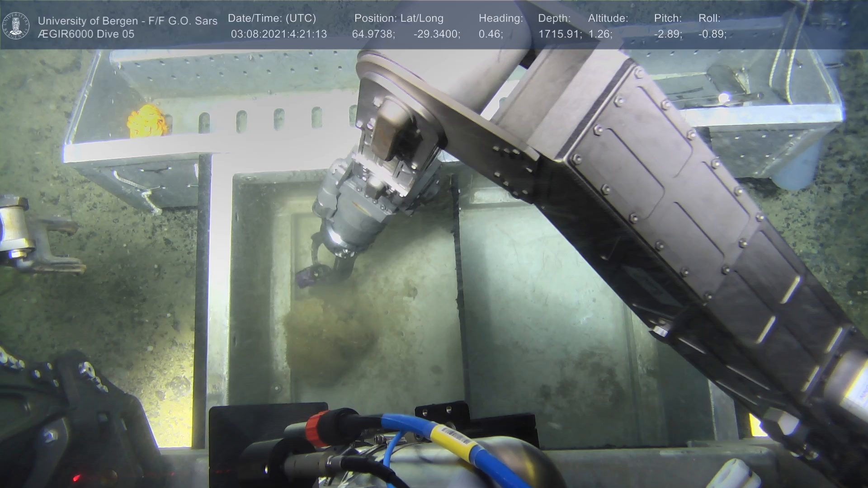Image resolution: width=868 pixels, height=488 pixels.
Task: Click the Depth reading 1715.91
Action: tap(559, 34)
